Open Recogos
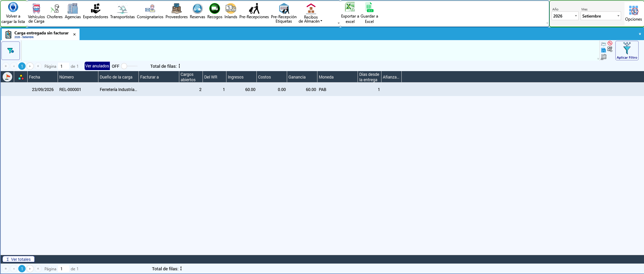 click(215, 11)
